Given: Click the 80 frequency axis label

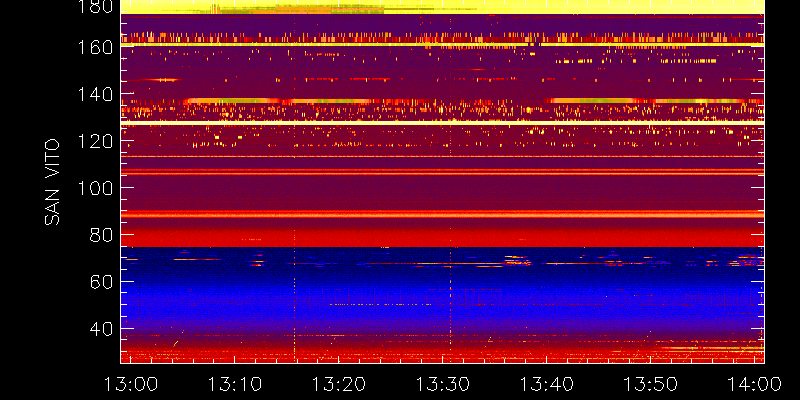Looking at the screenshot, I should click(x=102, y=235).
